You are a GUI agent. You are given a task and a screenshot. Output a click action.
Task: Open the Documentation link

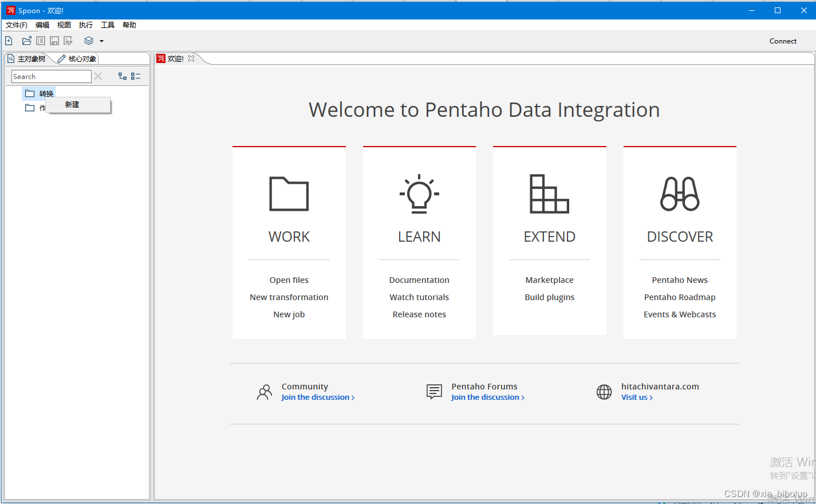419,280
